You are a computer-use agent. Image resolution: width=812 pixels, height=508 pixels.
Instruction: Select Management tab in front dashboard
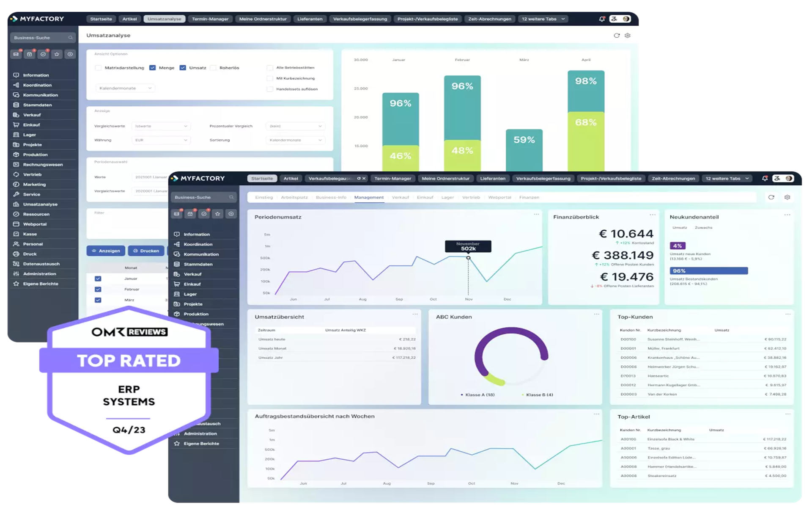(x=369, y=197)
